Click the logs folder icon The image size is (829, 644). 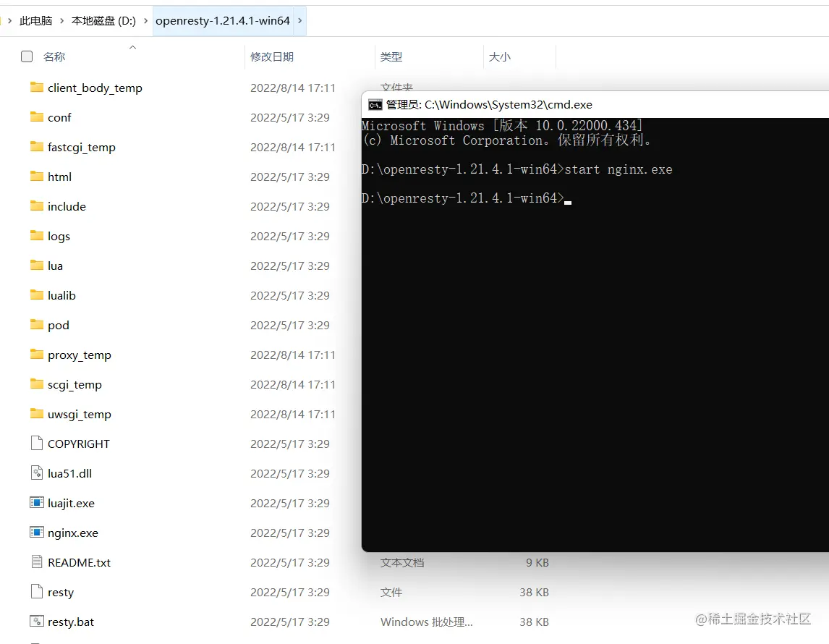tap(36, 235)
